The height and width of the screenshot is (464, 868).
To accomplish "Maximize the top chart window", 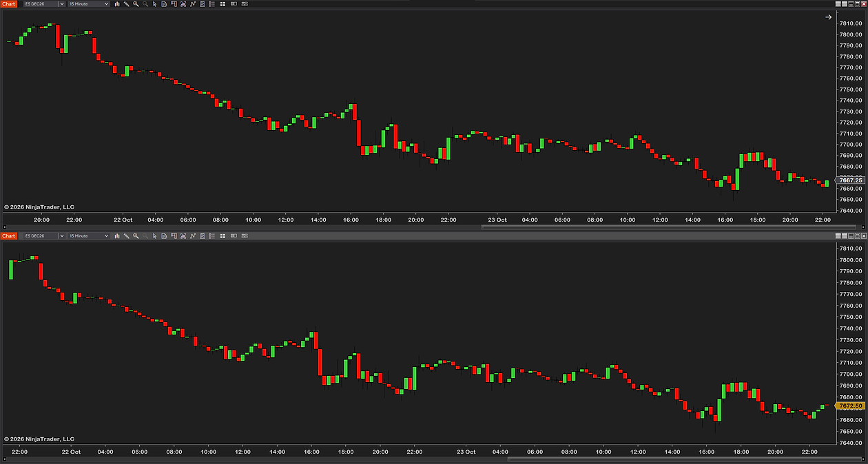I will 858,4.
